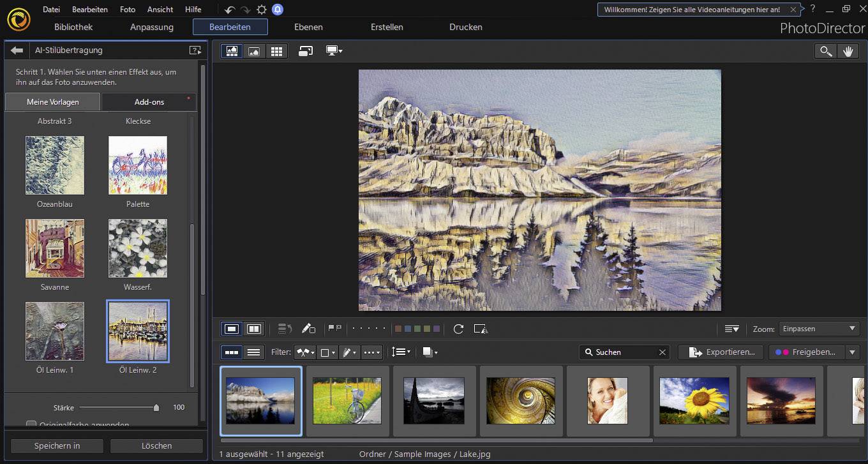
Task: Open the pencil edit-tag icon
Action: tap(309, 329)
